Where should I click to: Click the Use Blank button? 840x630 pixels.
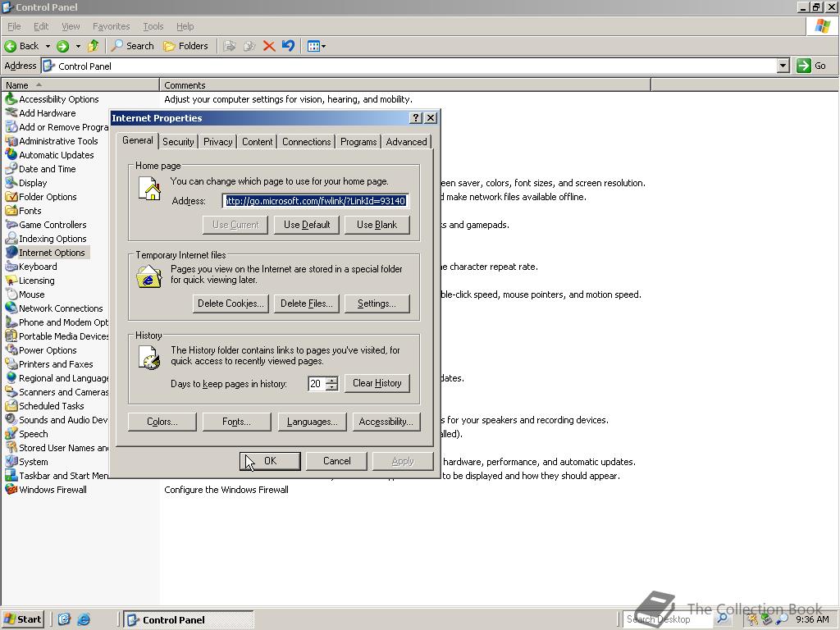coord(377,225)
